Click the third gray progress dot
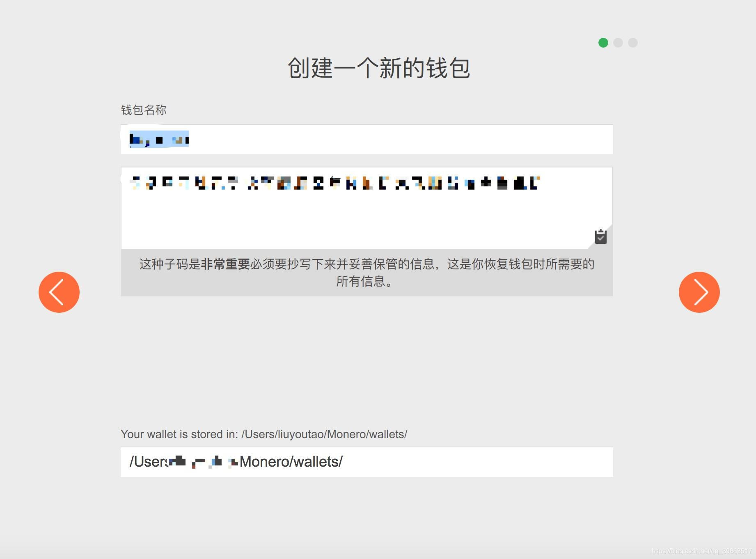Screen dimensions: 756x559 [633, 42]
